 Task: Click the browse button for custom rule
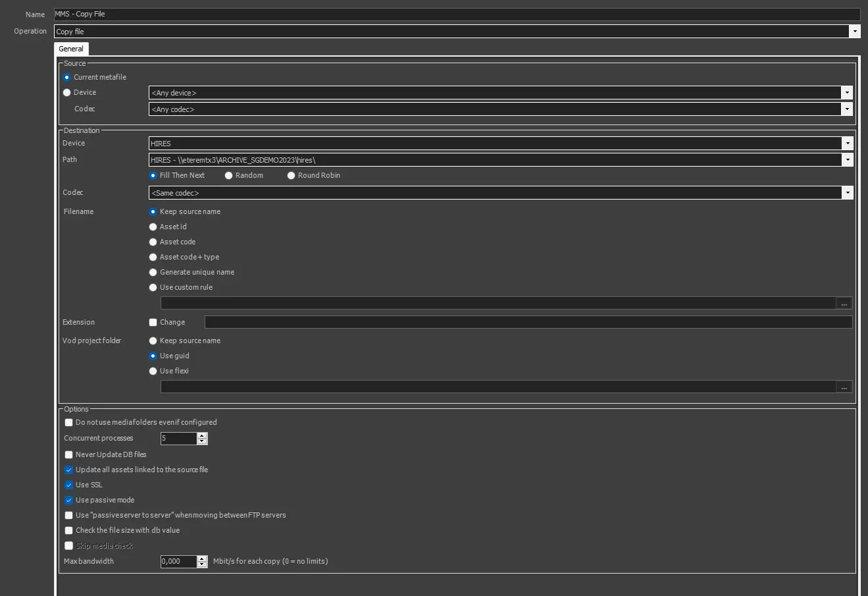(844, 304)
